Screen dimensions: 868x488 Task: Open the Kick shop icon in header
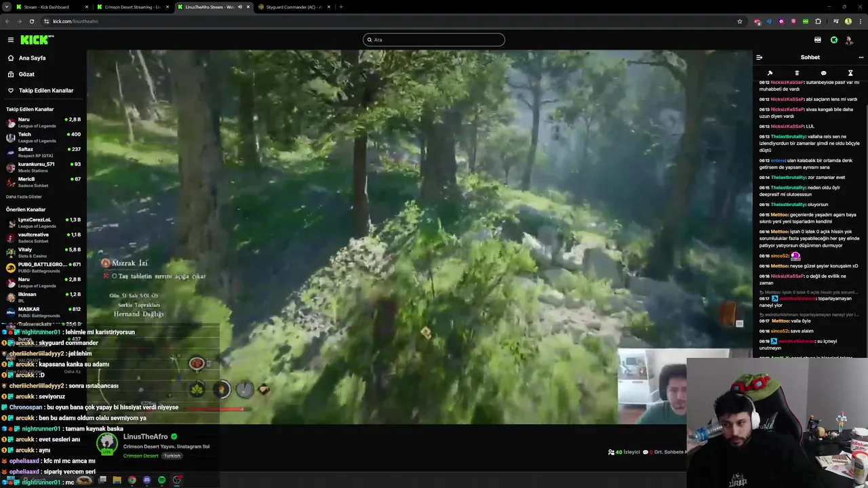tap(818, 40)
